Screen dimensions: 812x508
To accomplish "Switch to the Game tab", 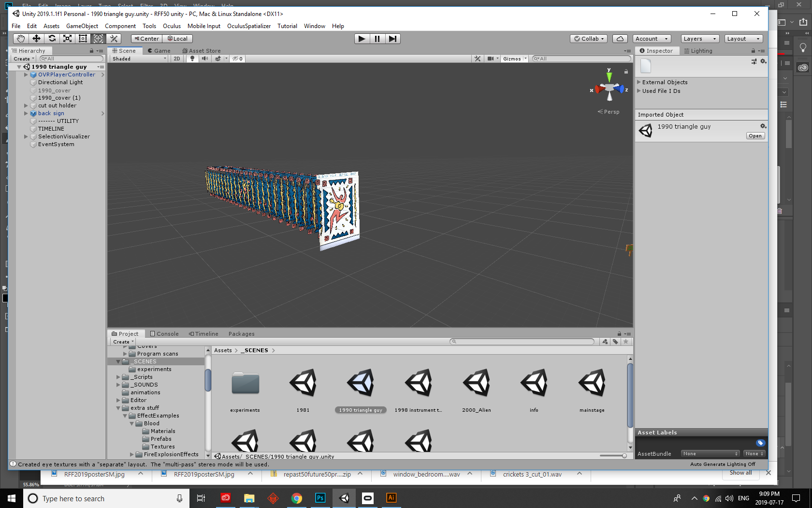I will click(159, 51).
